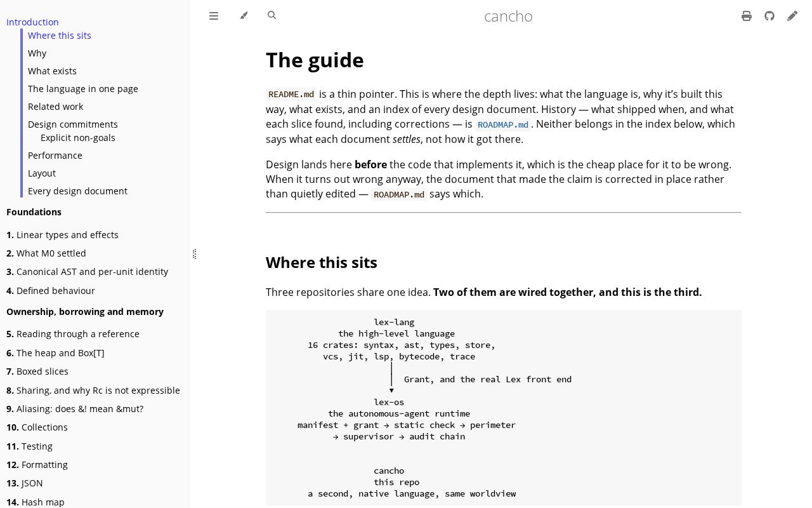Open chapter 9 on Aliasing

pyautogui.click(x=75, y=409)
